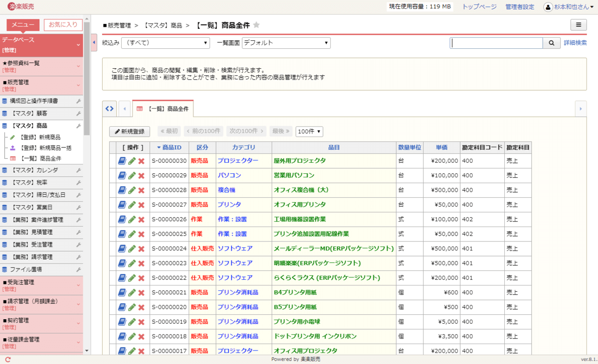Click wrench icon next to 【マスタ】顧客
The height and width of the screenshot is (364, 598).
78,114
